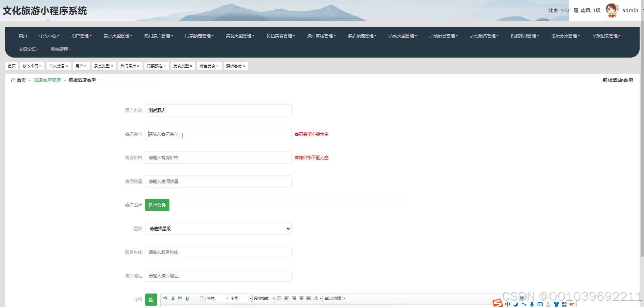Click the admin avatar image
Image resolution: width=644 pixels, height=307 pixels.
coord(612,10)
